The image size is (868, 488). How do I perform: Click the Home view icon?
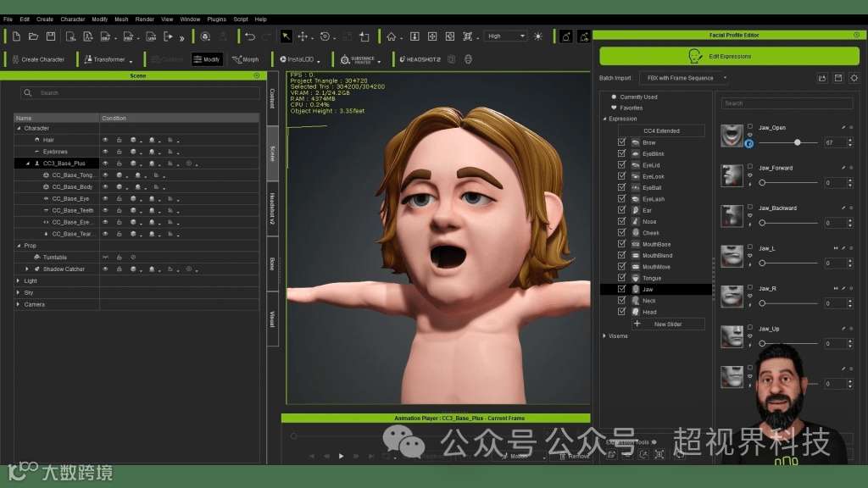[x=391, y=36]
